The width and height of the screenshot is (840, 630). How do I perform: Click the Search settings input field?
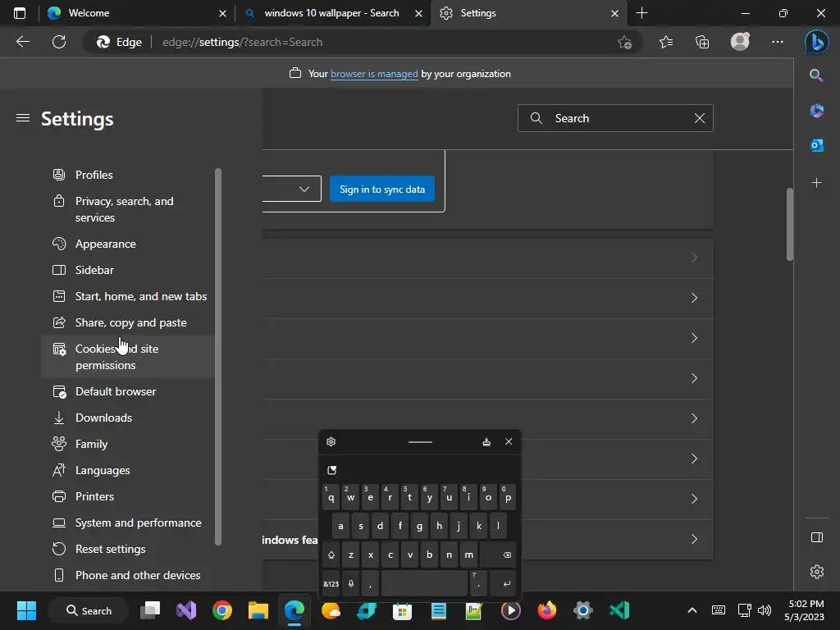tap(615, 118)
